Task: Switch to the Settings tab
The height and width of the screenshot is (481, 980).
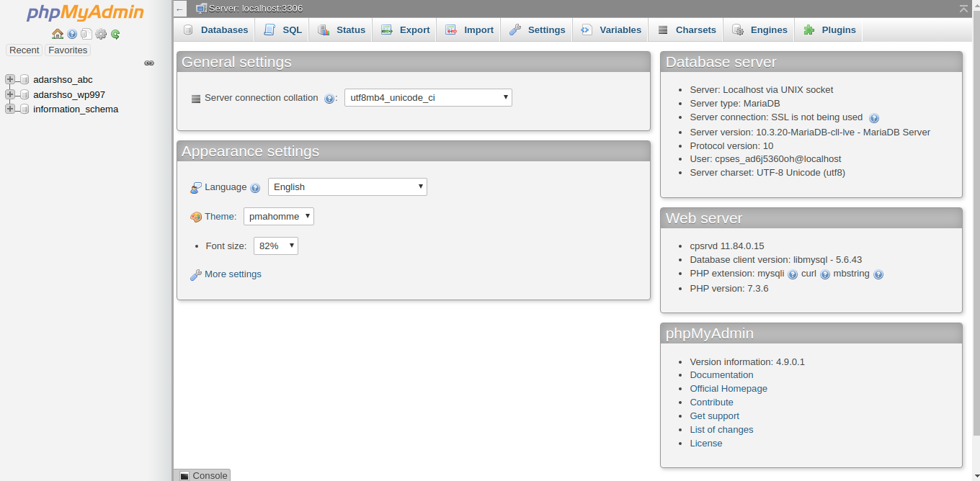Action: 537,30
